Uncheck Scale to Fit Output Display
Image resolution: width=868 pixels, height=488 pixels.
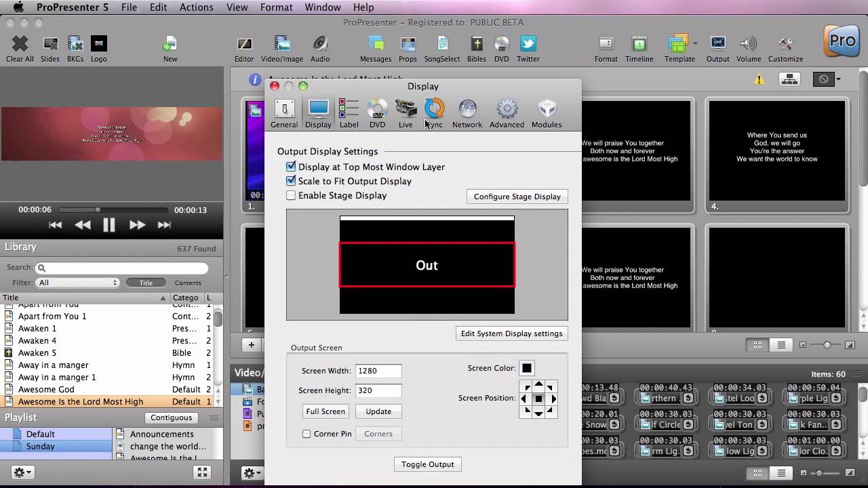pyautogui.click(x=291, y=181)
